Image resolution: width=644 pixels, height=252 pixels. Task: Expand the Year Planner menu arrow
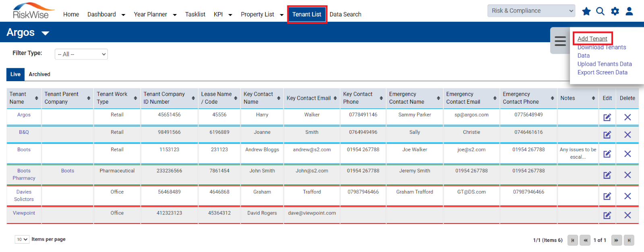pos(175,15)
